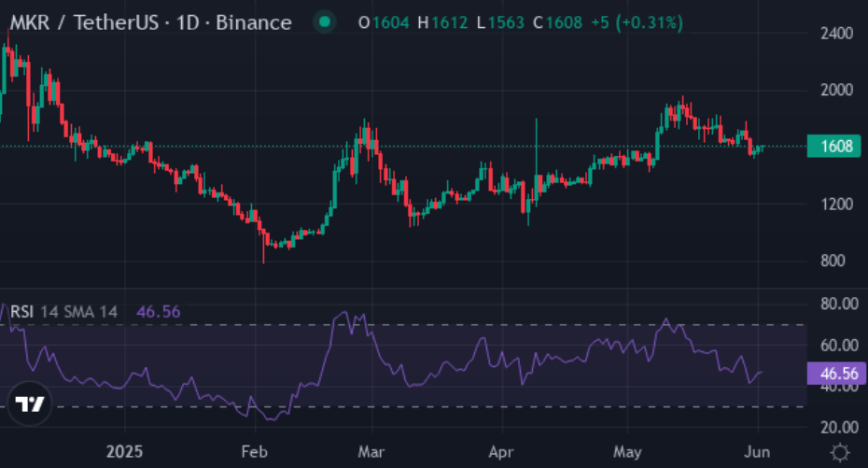Click the May time axis label

point(627,452)
